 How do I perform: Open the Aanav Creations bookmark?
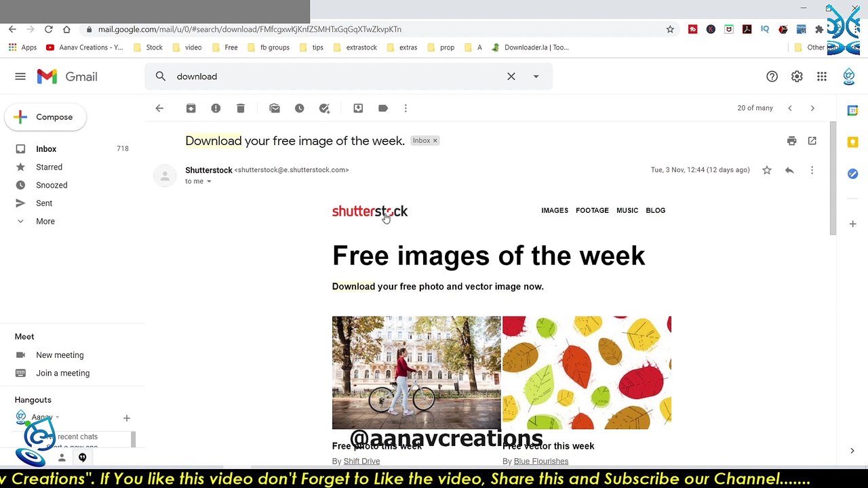[x=85, y=47]
